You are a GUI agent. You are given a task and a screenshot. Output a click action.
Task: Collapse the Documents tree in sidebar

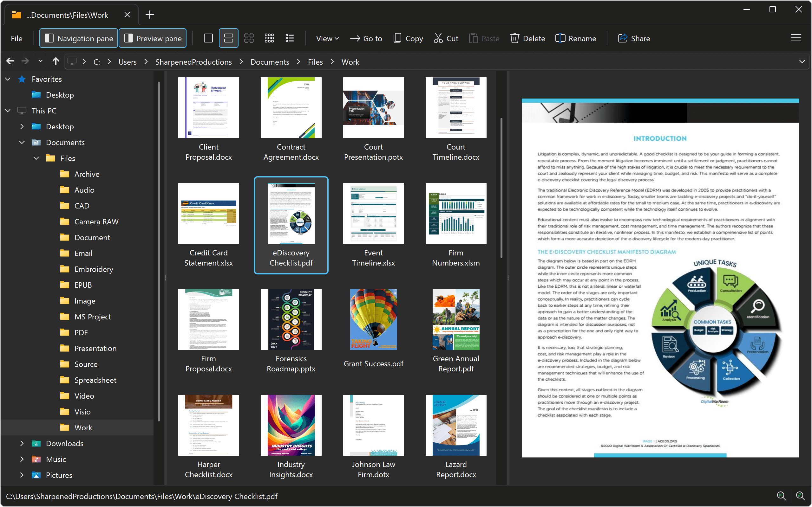click(22, 142)
